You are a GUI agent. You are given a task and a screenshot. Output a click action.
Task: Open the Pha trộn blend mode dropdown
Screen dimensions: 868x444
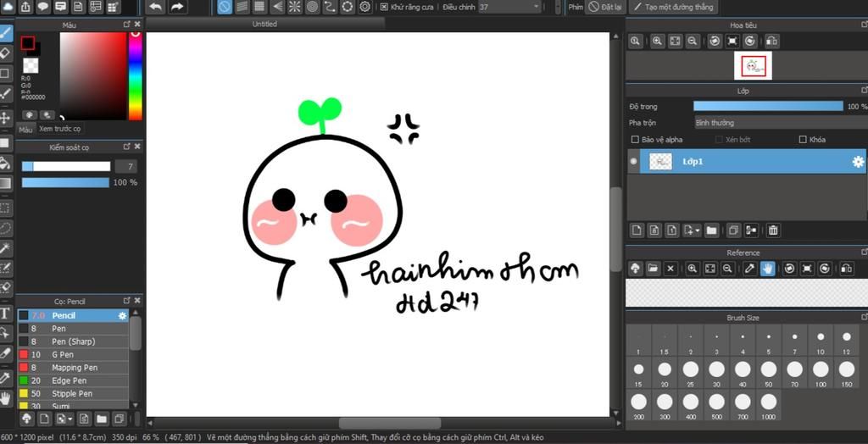click(781, 122)
